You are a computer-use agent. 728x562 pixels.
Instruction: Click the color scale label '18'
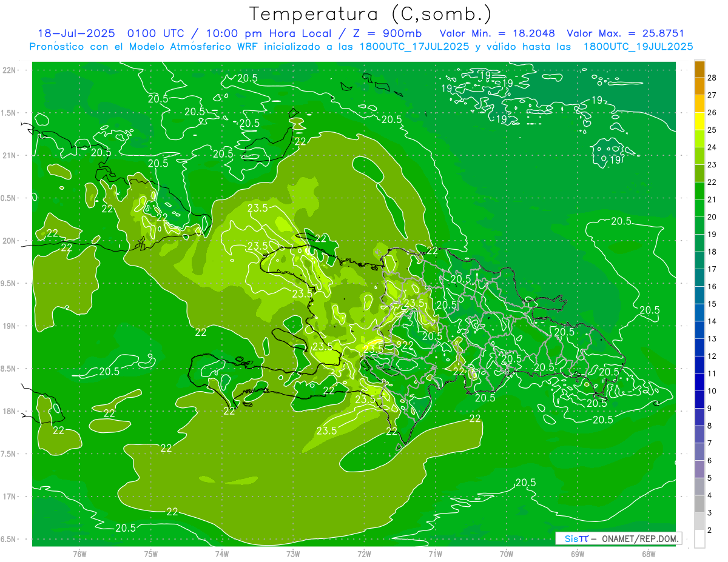[712, 252]
